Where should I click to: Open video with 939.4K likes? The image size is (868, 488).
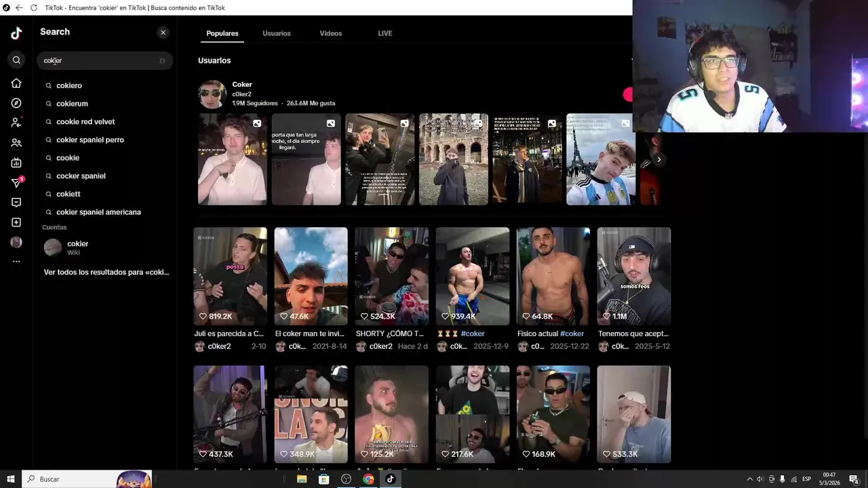point(473,276)
